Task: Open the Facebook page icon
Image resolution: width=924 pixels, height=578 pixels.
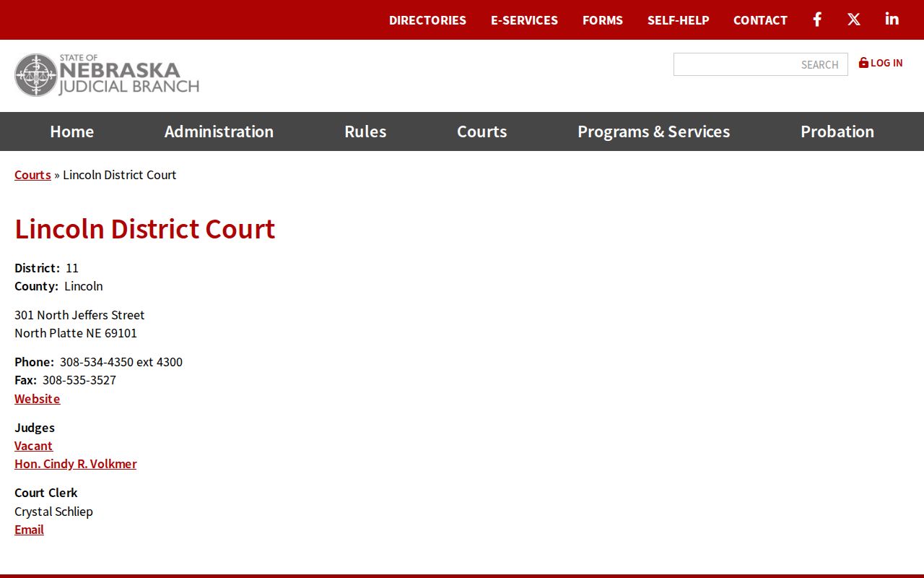Action: click(817, 20)
